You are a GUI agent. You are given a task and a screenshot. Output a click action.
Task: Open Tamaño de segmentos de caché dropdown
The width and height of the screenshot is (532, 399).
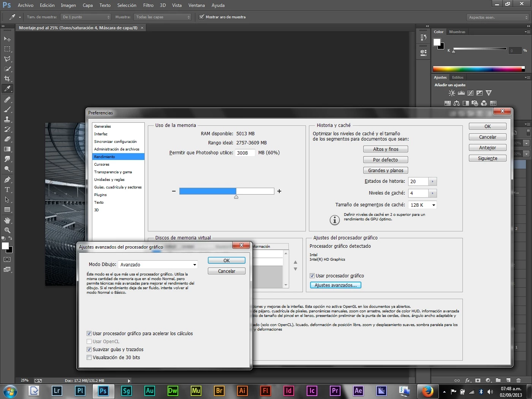tap(423, 205)
